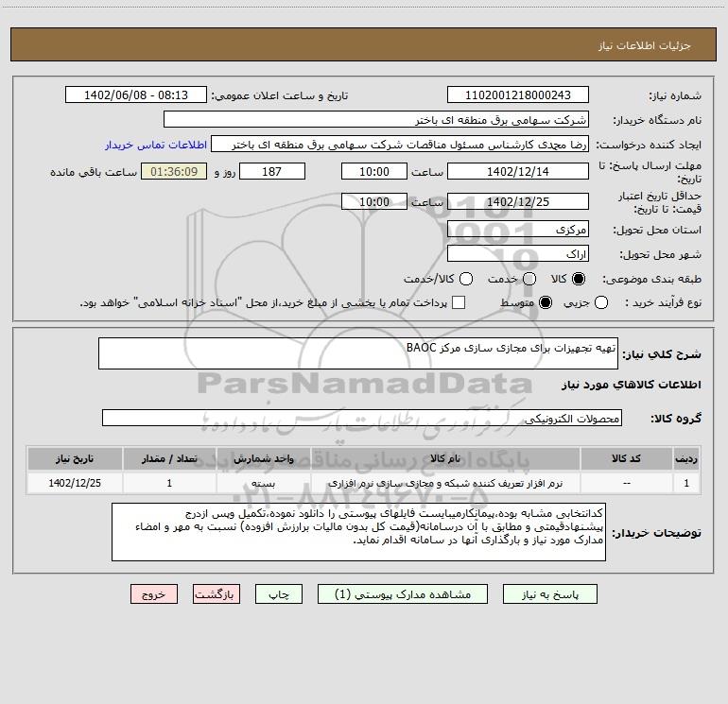Viewport: 728px width, 704px height.
Task: Click the buyer name field شرکت سهامی برق منطقه ای باختر
Action: coord(376,120)
